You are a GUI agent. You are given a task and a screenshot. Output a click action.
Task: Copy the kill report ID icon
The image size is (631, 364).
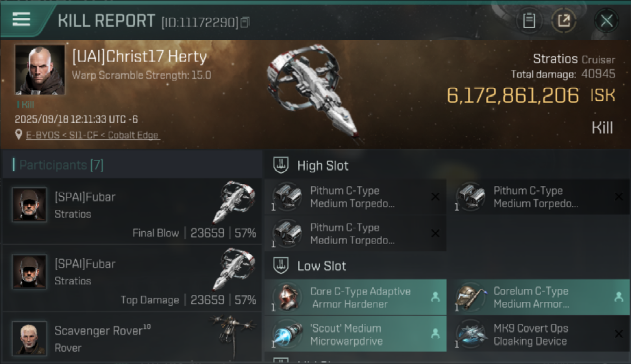[245, 22]
